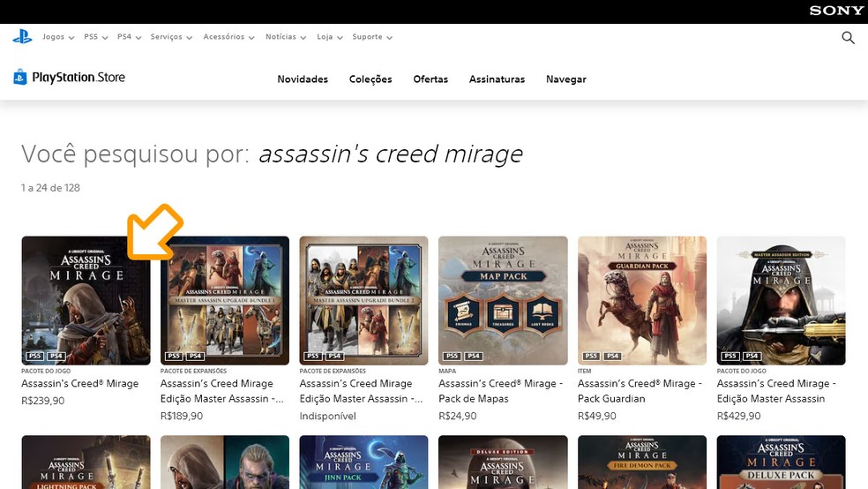Open Master Assassin Edition cover image
868x489 pixels.
781,300
